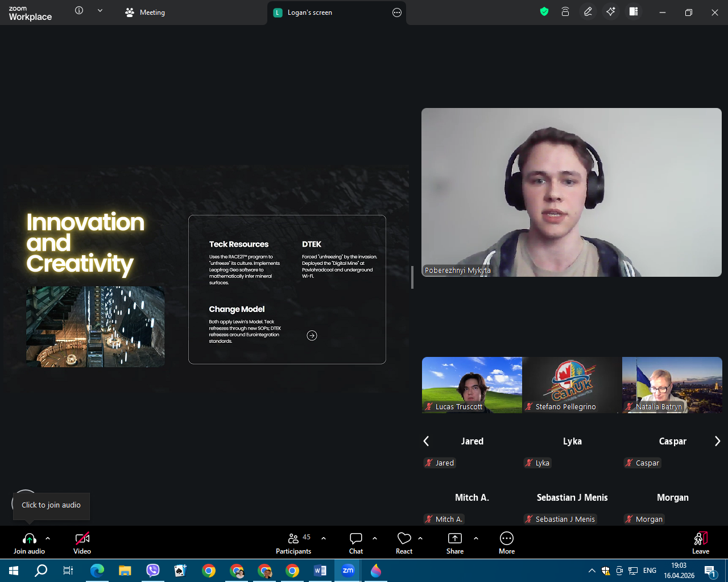Viewport: 728px width, 582px height.
Task: Turn on the Video camera
Action: (x=82, y=543)
